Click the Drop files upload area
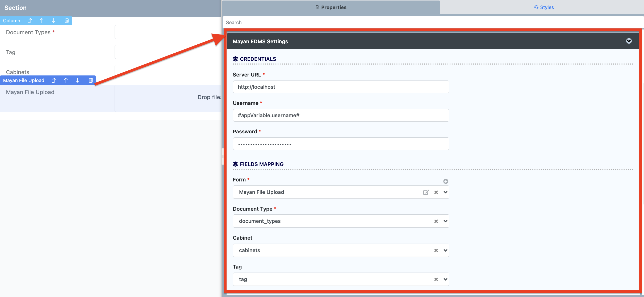This screenshot has height=297, width=644. click(168, 98)
